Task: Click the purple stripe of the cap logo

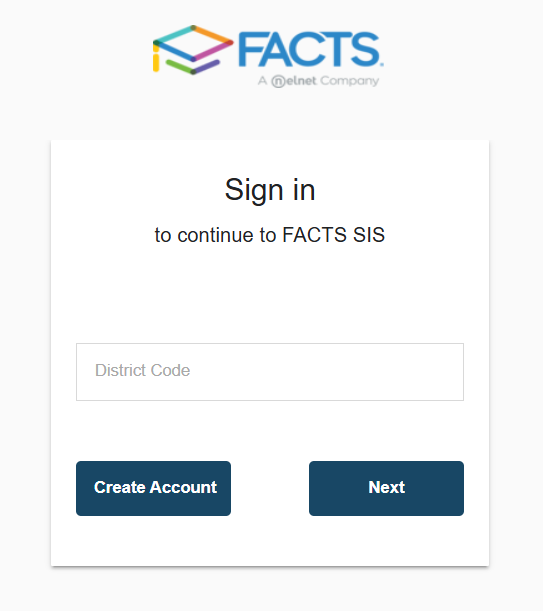Action: point(207,67)
